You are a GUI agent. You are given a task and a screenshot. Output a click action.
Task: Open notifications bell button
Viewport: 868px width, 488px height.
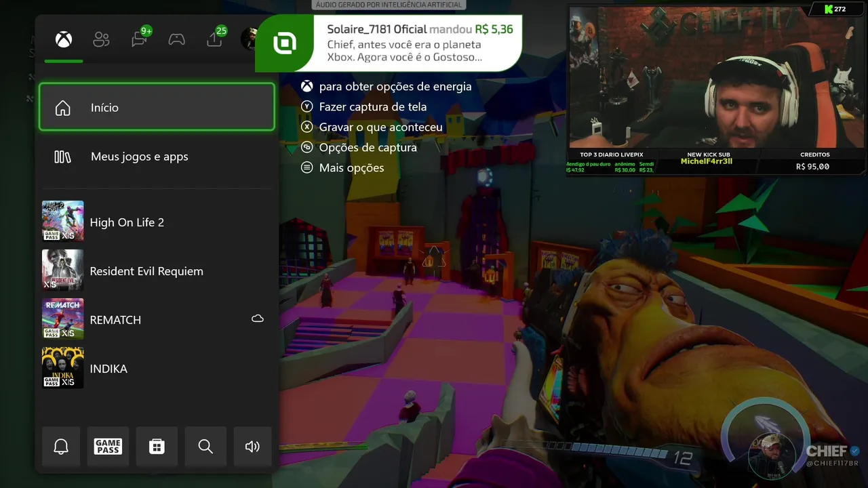[x=61, y=446]
